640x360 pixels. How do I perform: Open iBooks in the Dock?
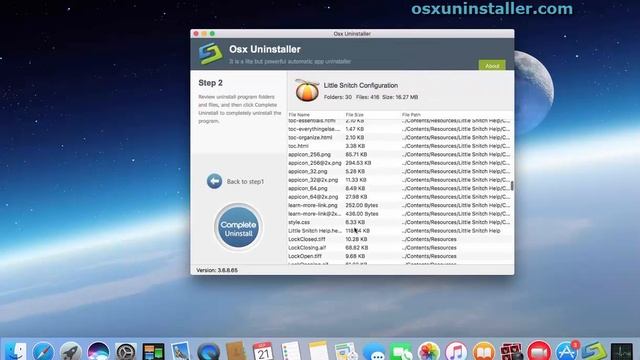click(x=484, y=351)
